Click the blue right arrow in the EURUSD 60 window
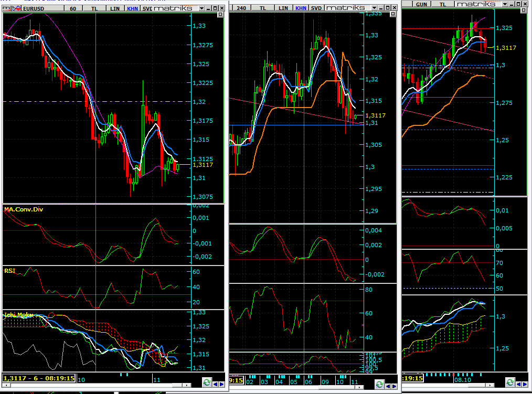Image resolution: width=532 pixels, height=394 pixels. point(221,384)
